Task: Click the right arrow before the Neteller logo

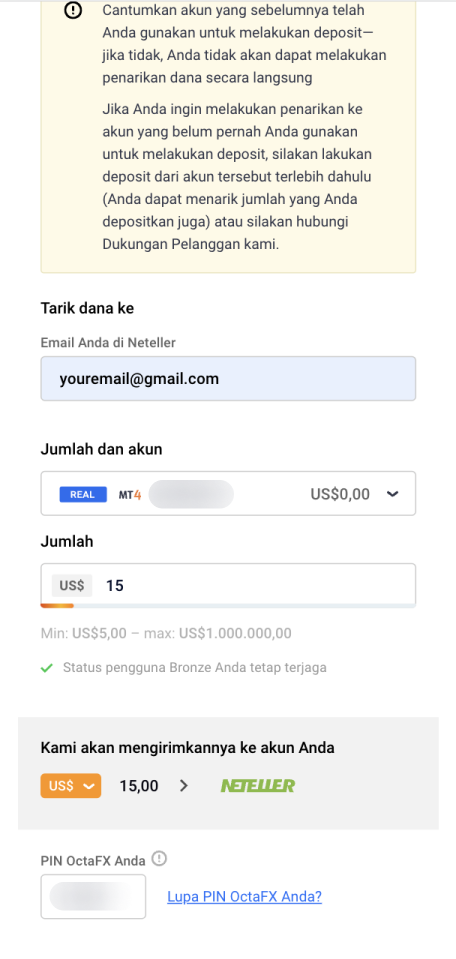Action: (x=183, y=786)
